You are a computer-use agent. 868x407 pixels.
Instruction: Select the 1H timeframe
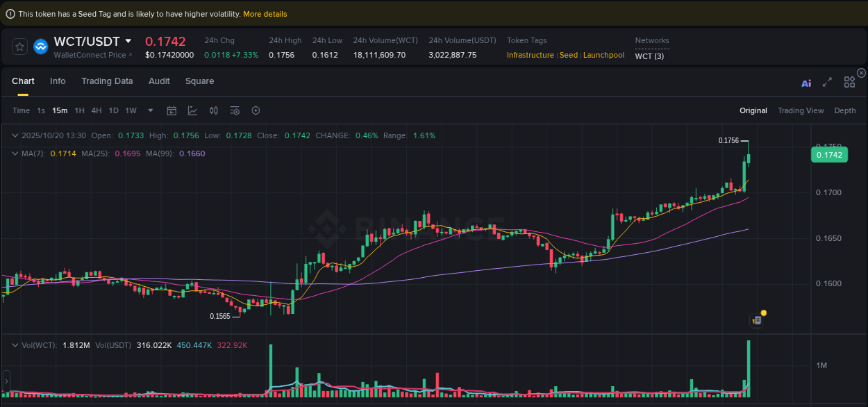coord(79,110)
